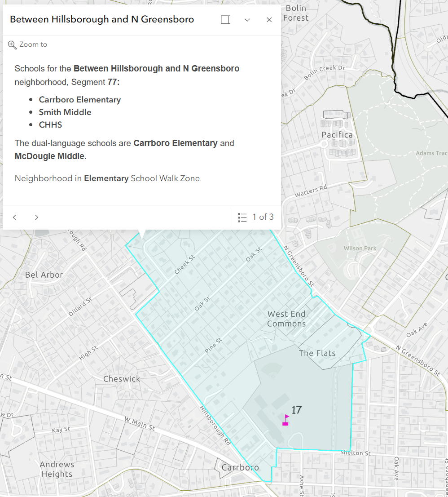The height and width of the screenshot is (497, 448).
Task: Click 'Smith Middle' in the schools list
Action: pyautogui.click(x=65, y=112)
